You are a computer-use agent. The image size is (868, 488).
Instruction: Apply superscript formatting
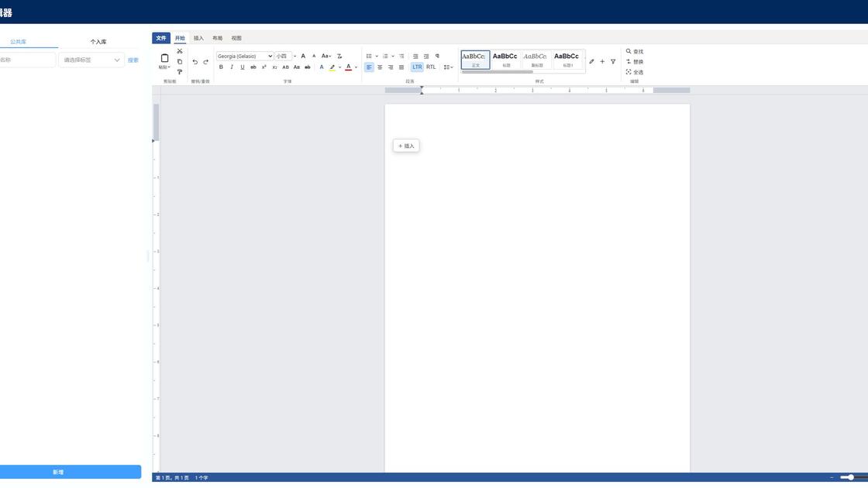coord(264,67)
